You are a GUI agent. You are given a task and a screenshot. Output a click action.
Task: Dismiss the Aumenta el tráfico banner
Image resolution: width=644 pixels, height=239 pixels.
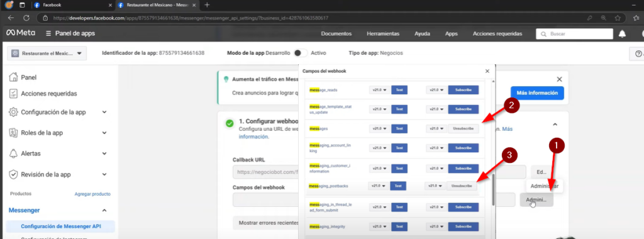559,79
